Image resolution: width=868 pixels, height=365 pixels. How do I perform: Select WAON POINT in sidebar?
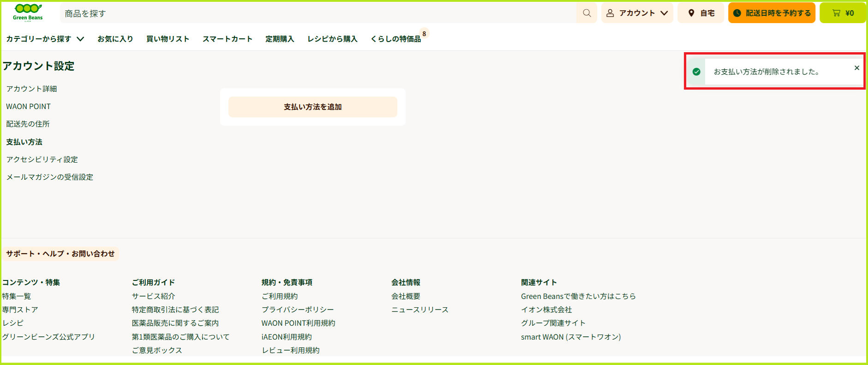29,106
